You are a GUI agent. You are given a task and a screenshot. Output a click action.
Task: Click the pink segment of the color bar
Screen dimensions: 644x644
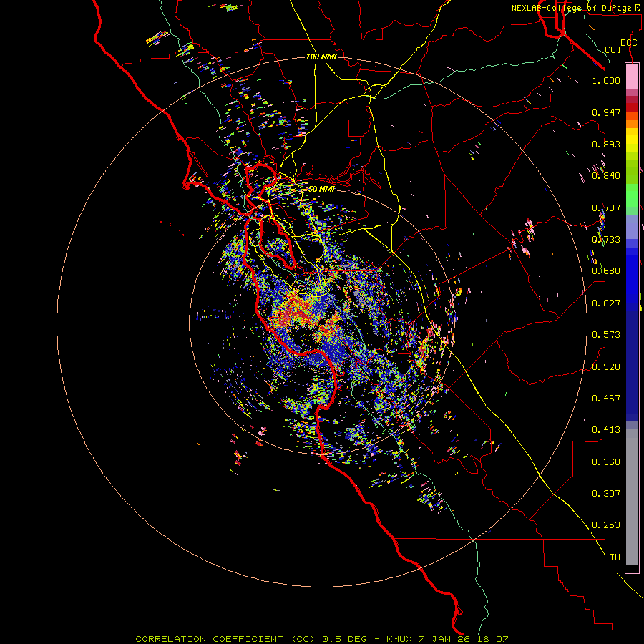point(632,76)
